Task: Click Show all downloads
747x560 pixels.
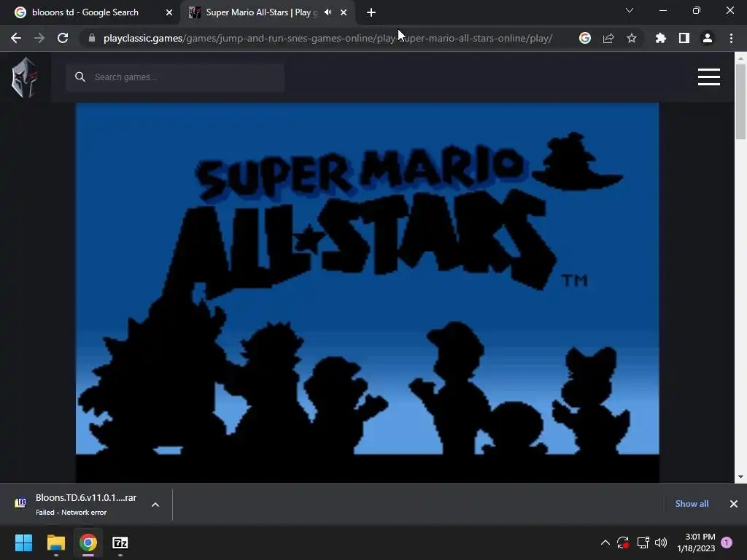Action: pyautogui.click(x=692, y=504)
